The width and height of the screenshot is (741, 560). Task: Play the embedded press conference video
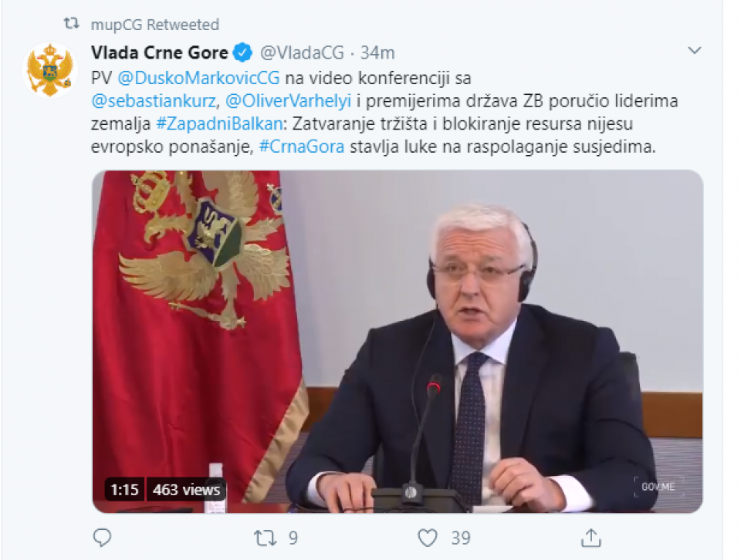[x=398, y=342]
